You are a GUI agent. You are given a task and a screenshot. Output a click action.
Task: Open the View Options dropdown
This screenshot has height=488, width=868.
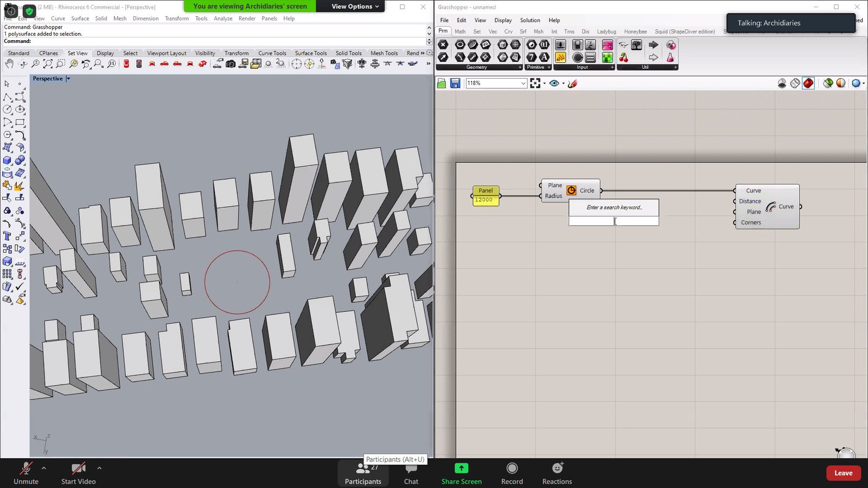(x=355, y=7)
